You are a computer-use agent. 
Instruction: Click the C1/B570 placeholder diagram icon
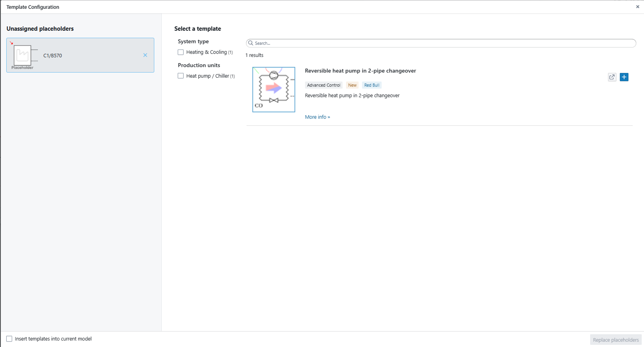pyautogui.click(x=23, y=55)
